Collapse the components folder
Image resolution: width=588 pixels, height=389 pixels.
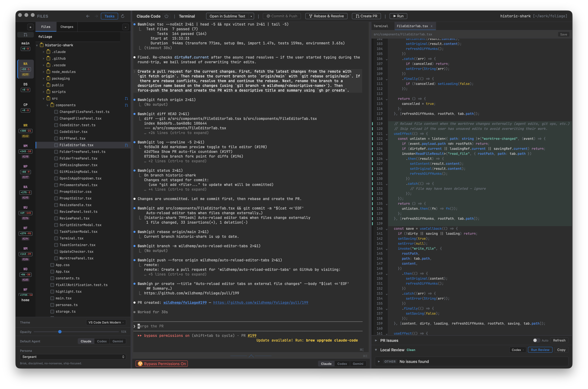pyautogui.click(x=47, y=105)
